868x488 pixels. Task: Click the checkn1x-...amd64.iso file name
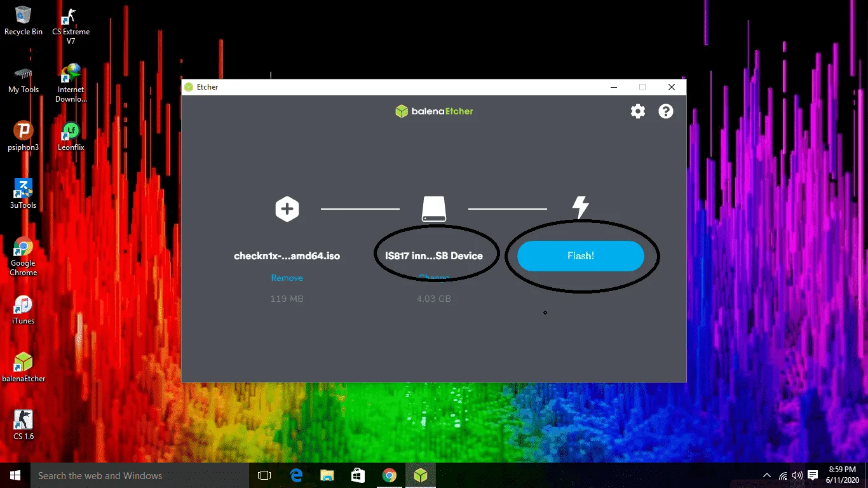coord(287,256)
